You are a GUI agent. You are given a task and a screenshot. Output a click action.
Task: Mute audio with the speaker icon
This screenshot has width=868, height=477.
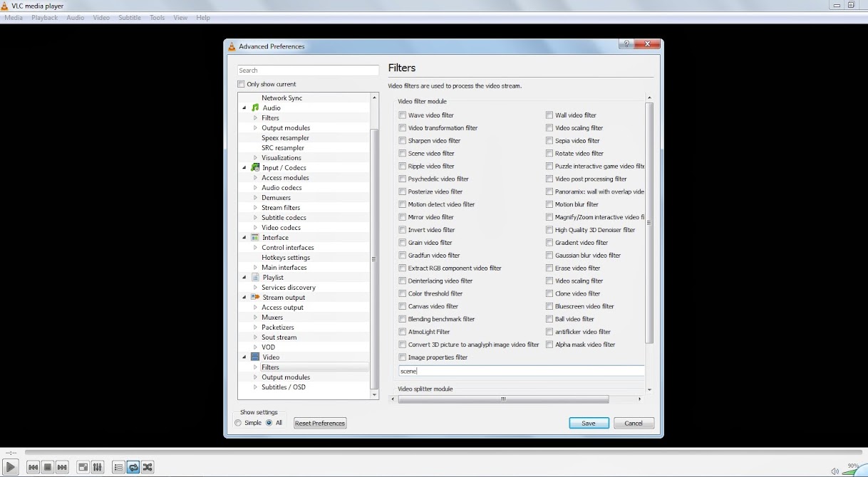[835, 471]
